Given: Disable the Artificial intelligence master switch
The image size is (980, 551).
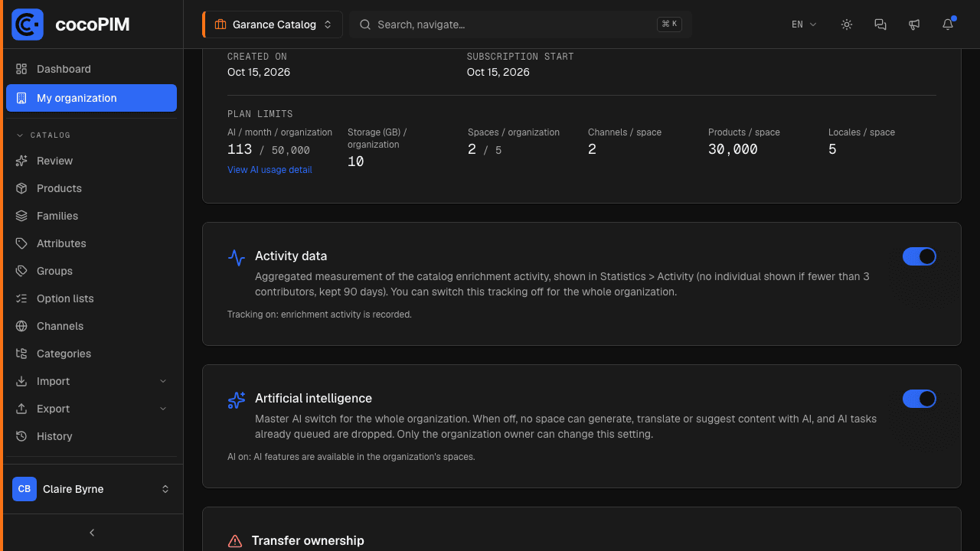Looking at the screenshot, I should pyautogui.click(x=920, y=399).
